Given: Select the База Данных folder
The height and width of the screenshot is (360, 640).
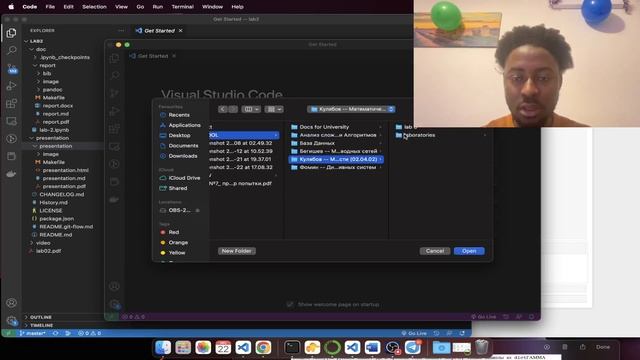Looking at the screenshot, I should [317, 143].
